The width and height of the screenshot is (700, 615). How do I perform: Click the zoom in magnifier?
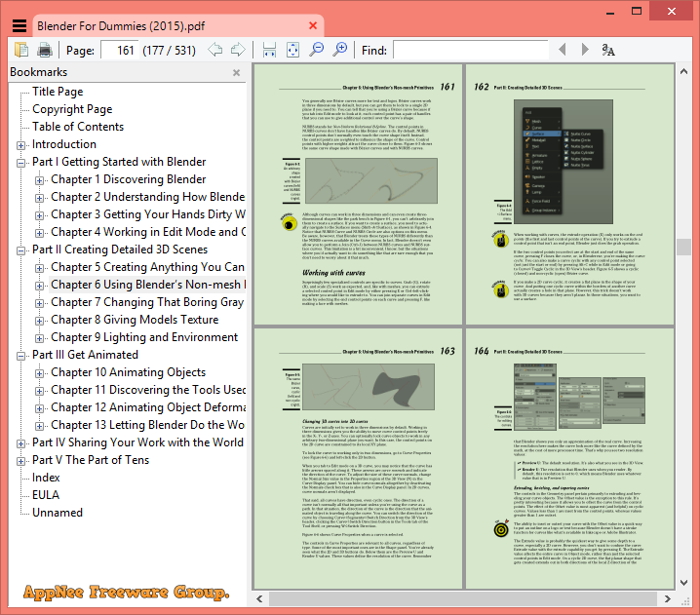pyautogui.click(x=340, y=50)
